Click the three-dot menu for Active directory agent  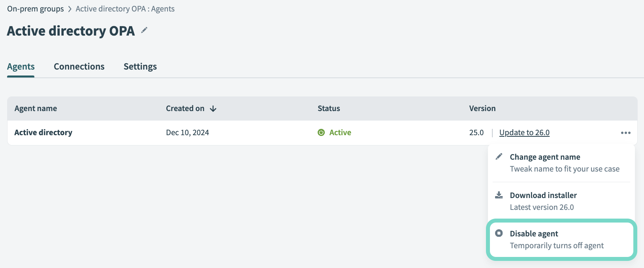[x=625, y=133]
